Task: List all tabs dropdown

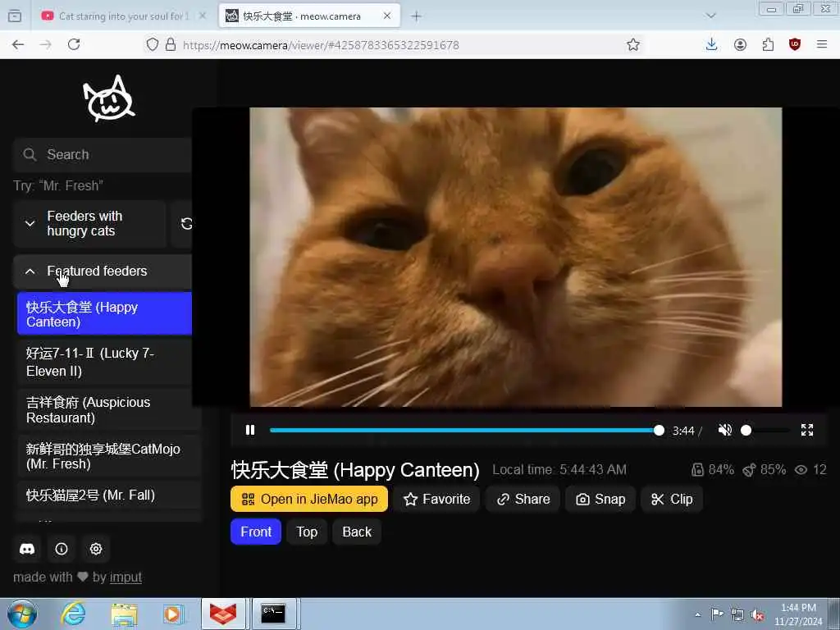Action: tap(711, 16)
